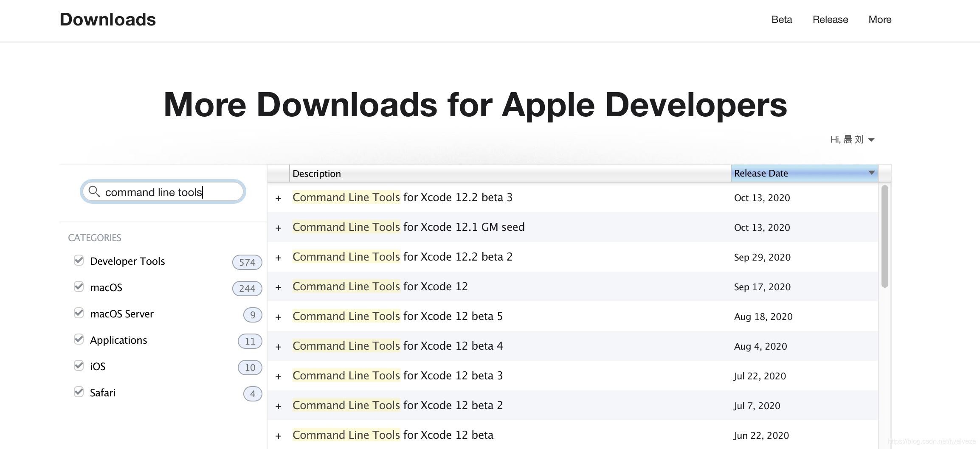Click the Aug 18, 2020 date cell
Screen dimensions: 980x449
click(763, 317)
